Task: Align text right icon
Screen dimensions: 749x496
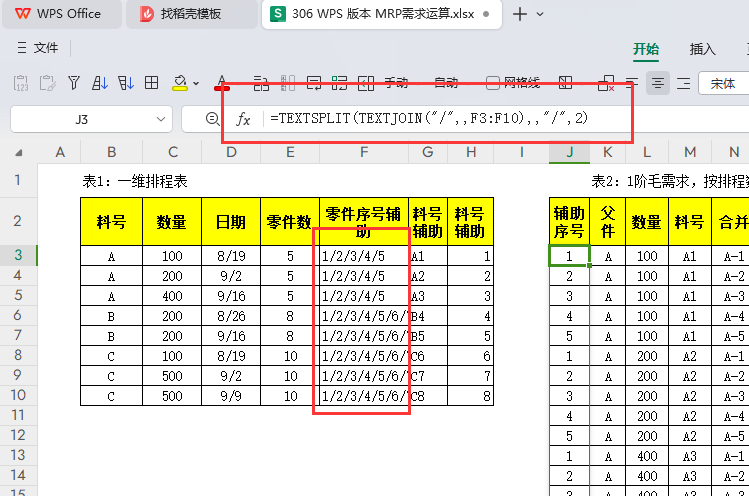Action: click(x=684, y=83)
